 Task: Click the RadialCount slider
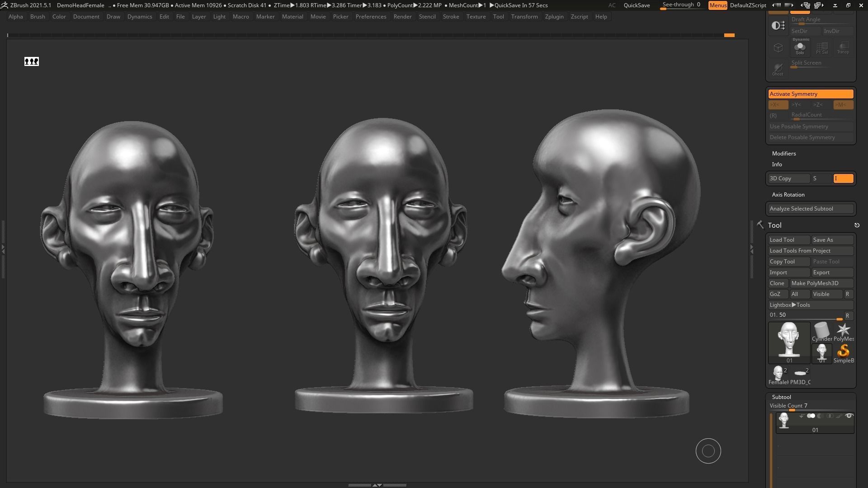point(821,116)
